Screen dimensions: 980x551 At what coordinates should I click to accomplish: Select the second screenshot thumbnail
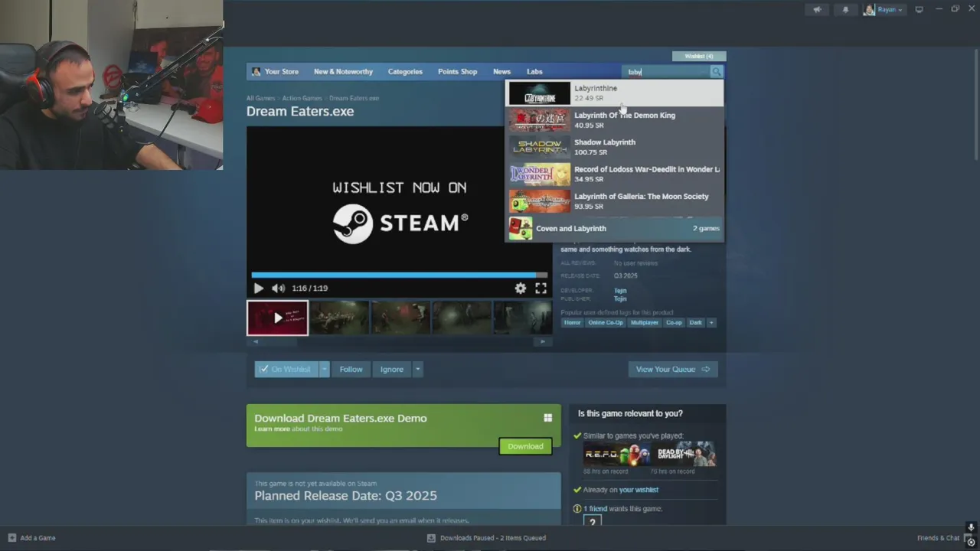coord(339,318)
